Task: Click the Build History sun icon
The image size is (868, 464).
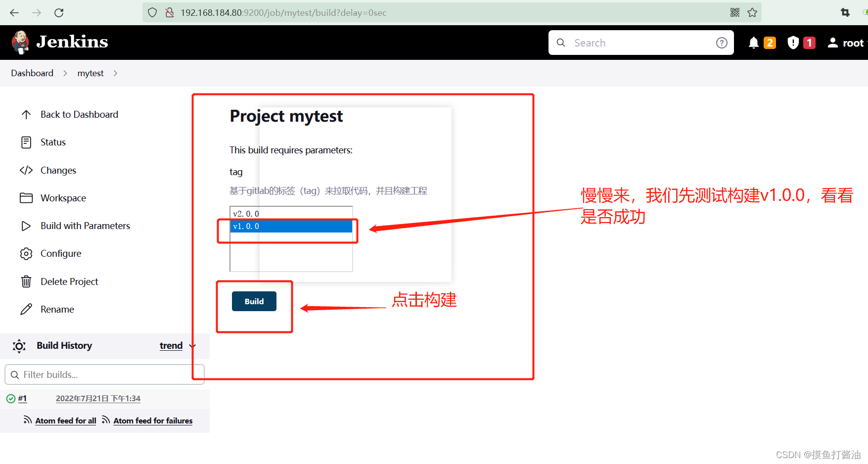Action: 19,346
